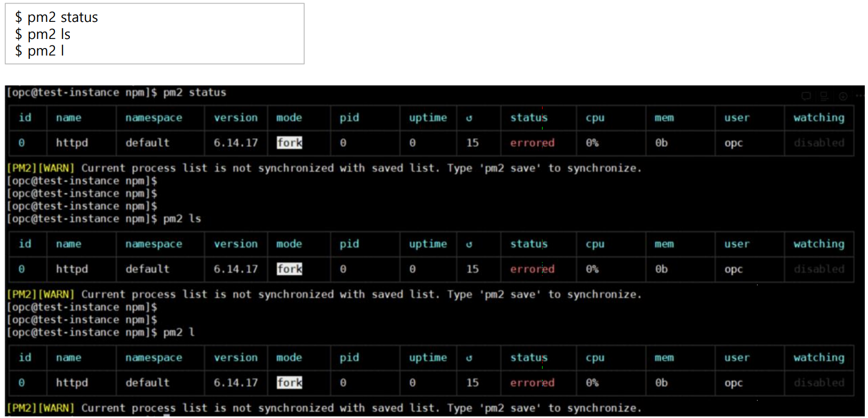Screen dimensions: 868x418
Task: Click the '$ pm2 ls' line in white box
Action: (x=43, y=35)
